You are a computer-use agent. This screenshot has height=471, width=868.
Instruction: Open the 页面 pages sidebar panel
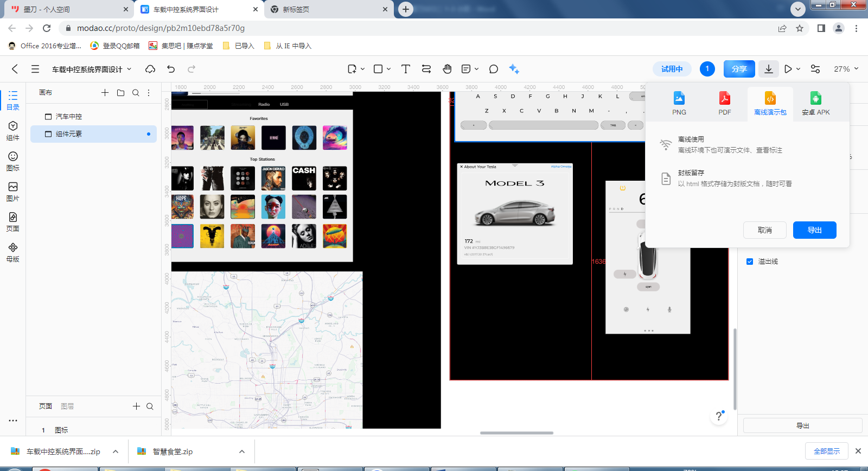coord(13,222)
